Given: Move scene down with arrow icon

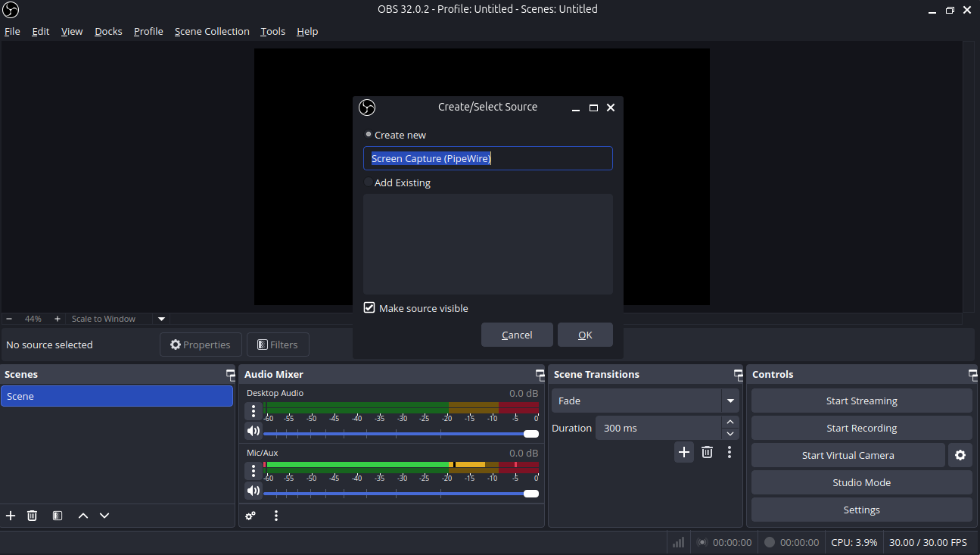Looking at the screenshot, I should click(x=104, y=516).
